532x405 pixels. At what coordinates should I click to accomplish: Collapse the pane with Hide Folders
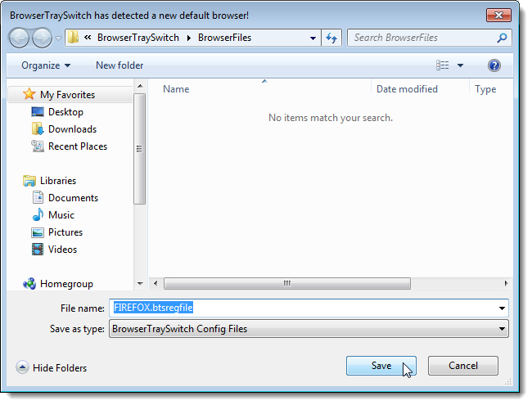52,368
